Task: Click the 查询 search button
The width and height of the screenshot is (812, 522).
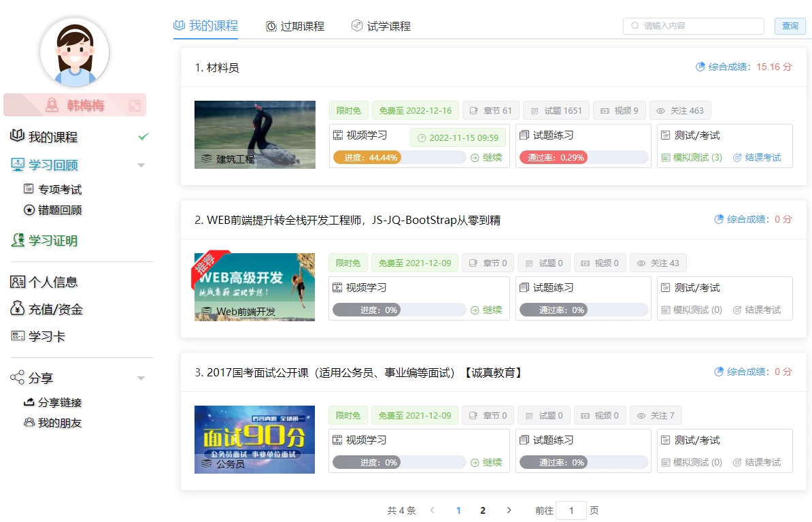Action: click(x=790, y=25)
